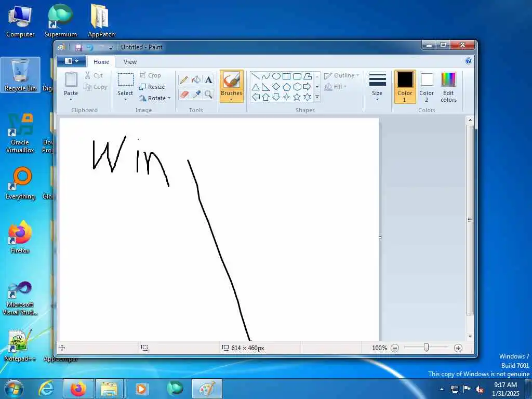Image resolution: width=532 pixels, height=399 pixels.
Task: Click the Paste button
Action: click(x=71, y=84)
